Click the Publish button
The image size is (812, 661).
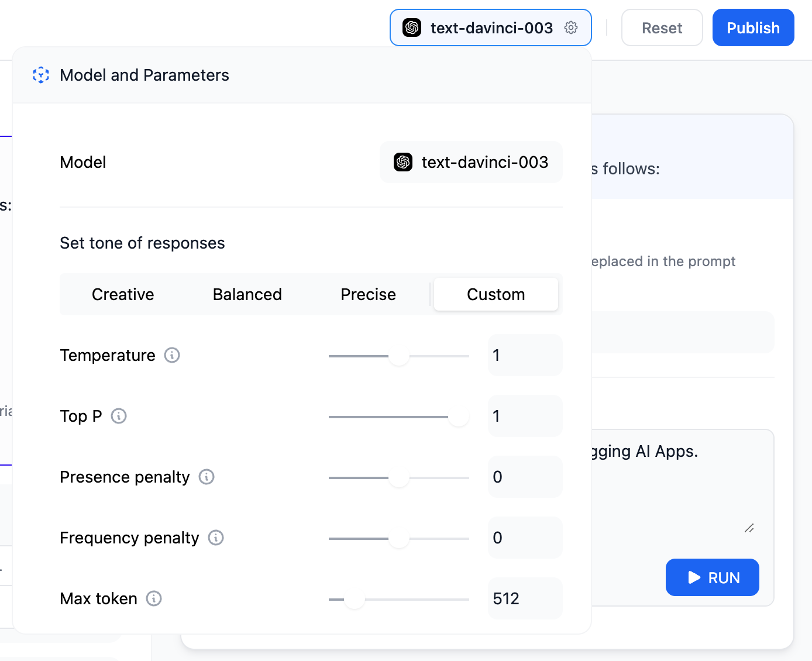coord(753,27)
